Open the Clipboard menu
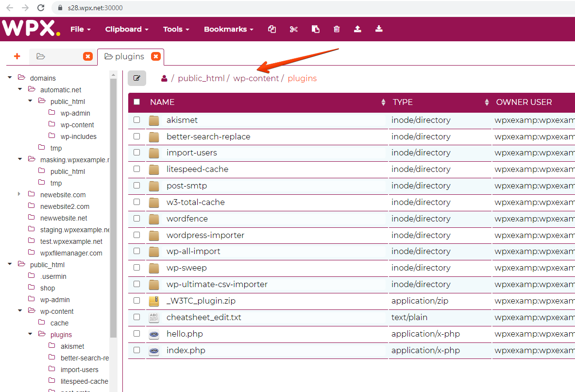Viewport: 575px width, 392px height. pyautogui.click(x=127, y=29)
